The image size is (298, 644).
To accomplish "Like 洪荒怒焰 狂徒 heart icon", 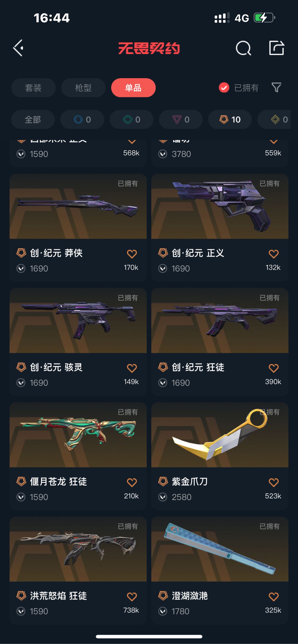I will pyautogui.click(x=132, y=597).
